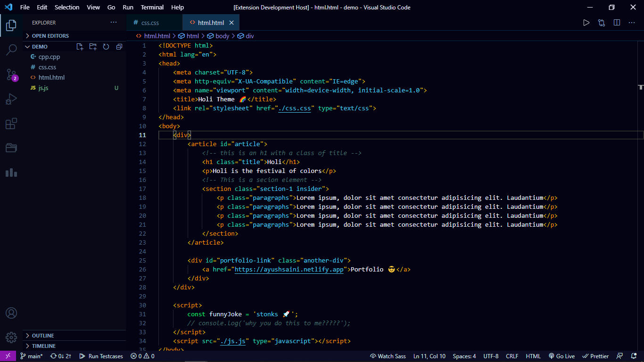Click Run Testcases in status bar

101,356
